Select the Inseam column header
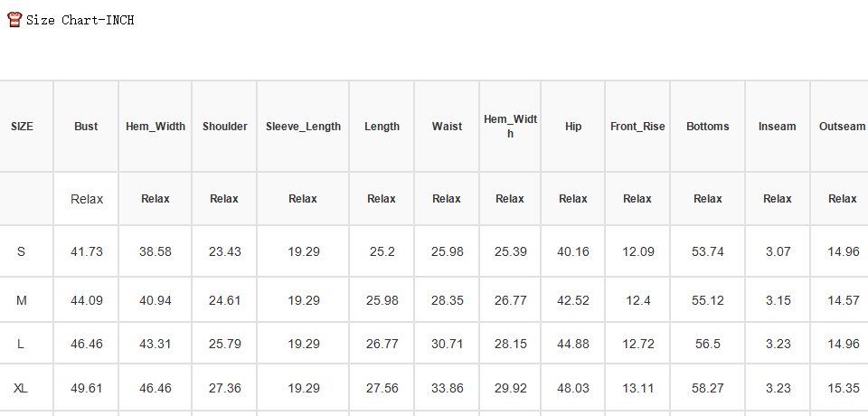 point(778,127)
